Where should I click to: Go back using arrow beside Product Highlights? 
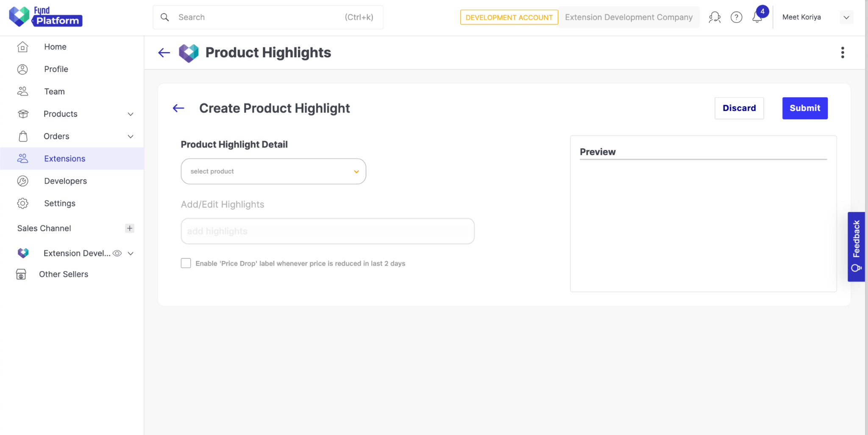coord(164,53)
